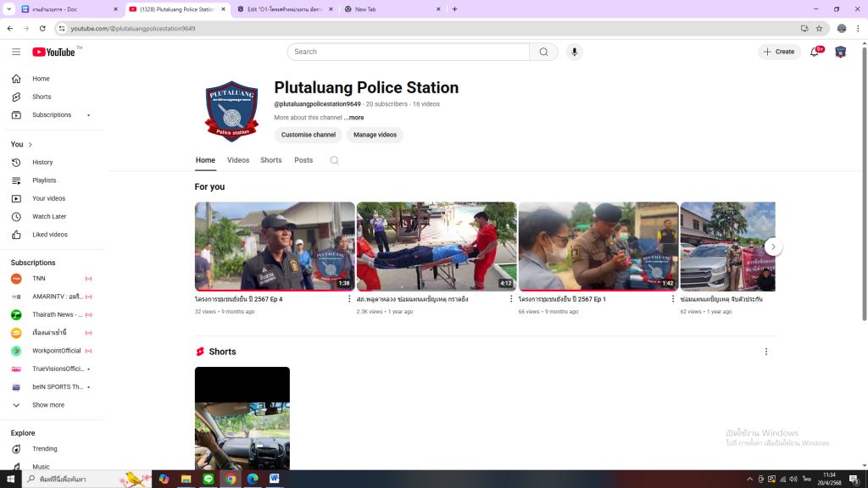Bookmark this page with star icon
This screenshot has width=868, height=488.
(819, 28)
